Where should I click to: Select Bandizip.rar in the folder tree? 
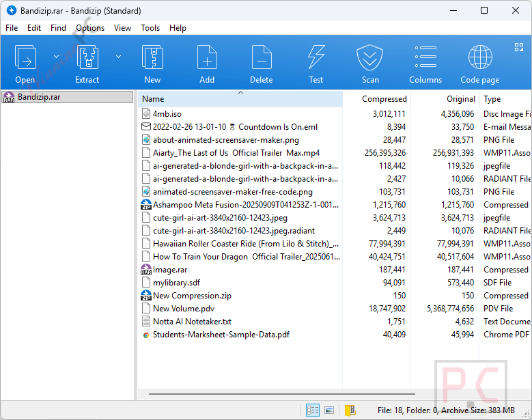[x=67, y=97]
